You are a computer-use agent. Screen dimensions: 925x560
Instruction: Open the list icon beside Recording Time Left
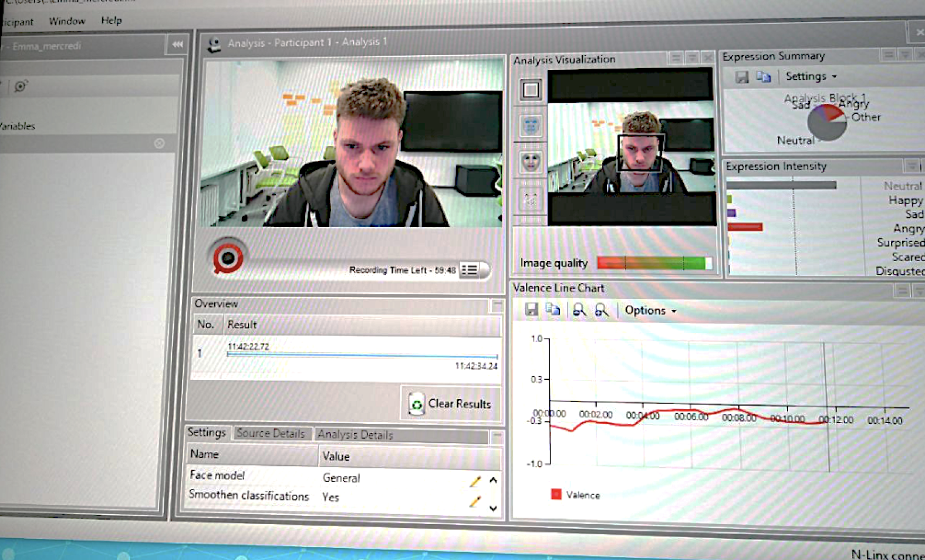(470, 269)
